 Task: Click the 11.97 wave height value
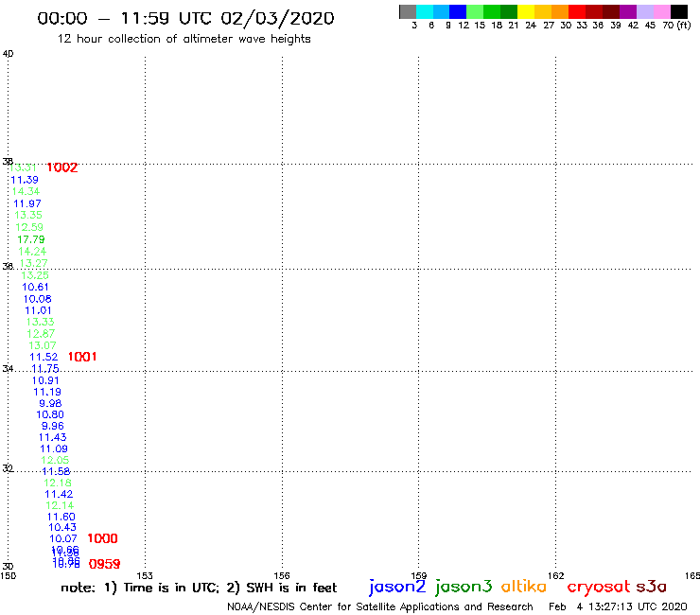pyautogui.click(x=27, y=203)
